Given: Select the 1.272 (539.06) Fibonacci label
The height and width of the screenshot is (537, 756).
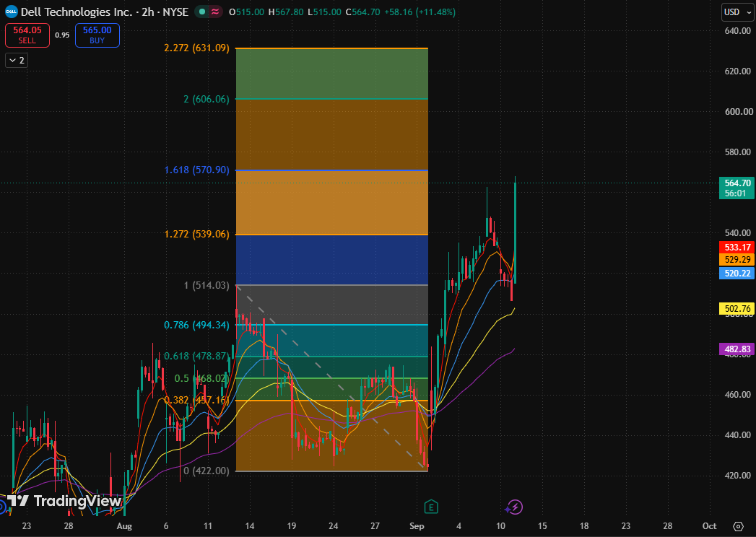Looking at the screenshot, I should coord(196,235).
